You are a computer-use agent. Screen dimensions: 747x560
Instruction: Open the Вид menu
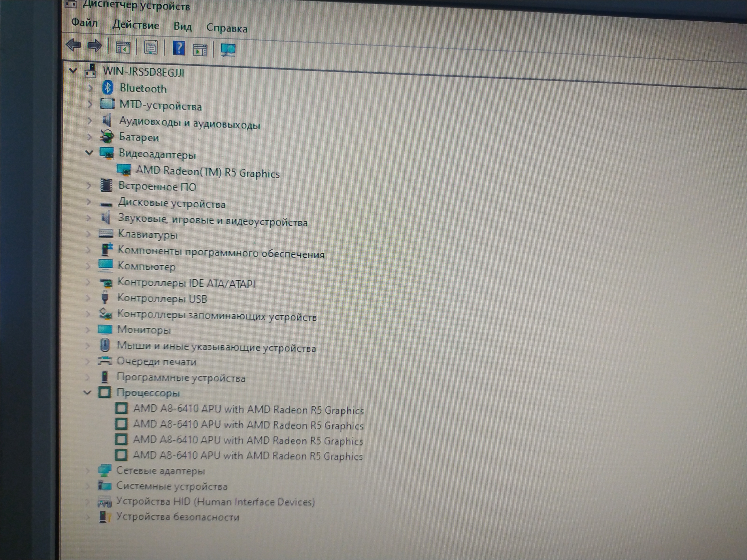(182, 26)
